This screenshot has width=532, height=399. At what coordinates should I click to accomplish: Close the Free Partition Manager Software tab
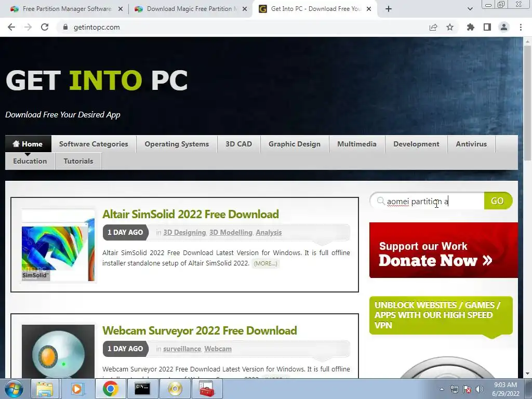[121, 9]
